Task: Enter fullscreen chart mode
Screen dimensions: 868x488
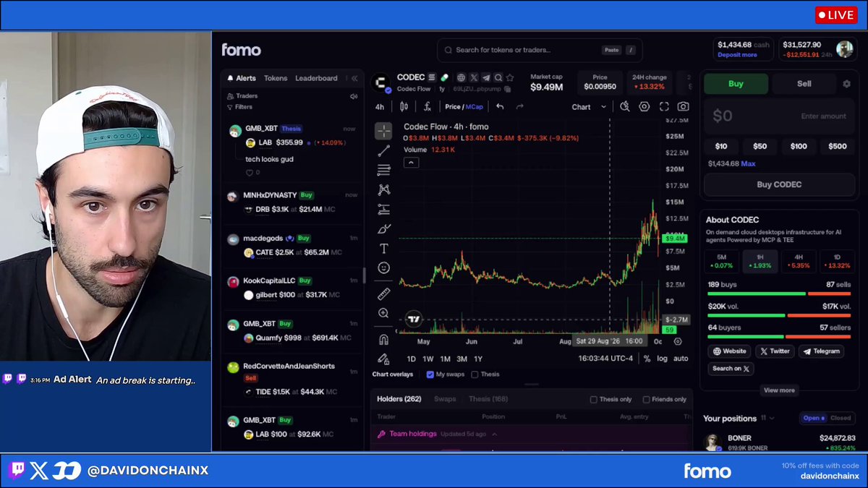Action: [664, 106]
